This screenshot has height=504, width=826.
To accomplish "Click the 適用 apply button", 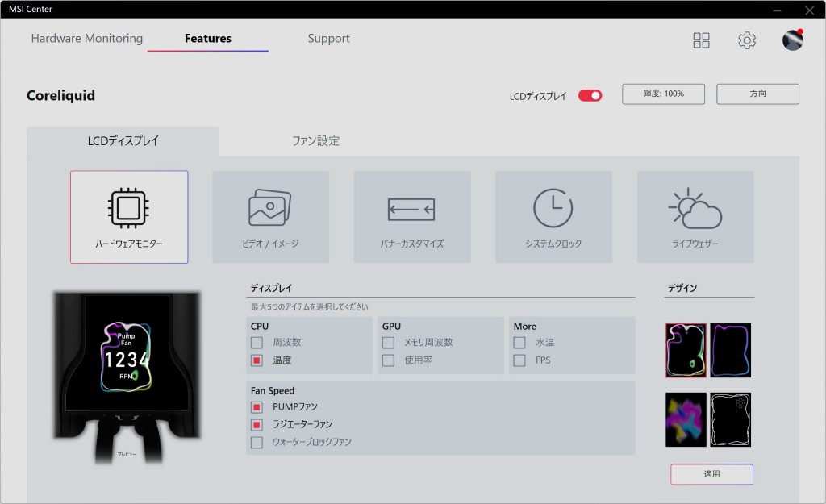I will 711,474.
